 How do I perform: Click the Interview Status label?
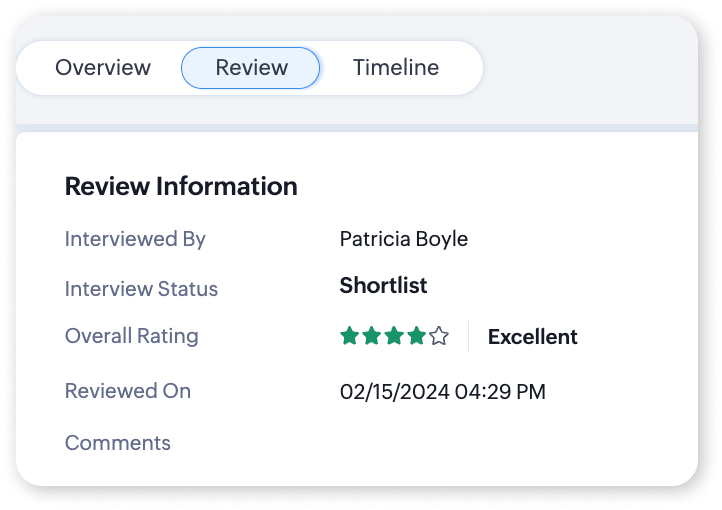pyautogui.click(x=141, y=289)
